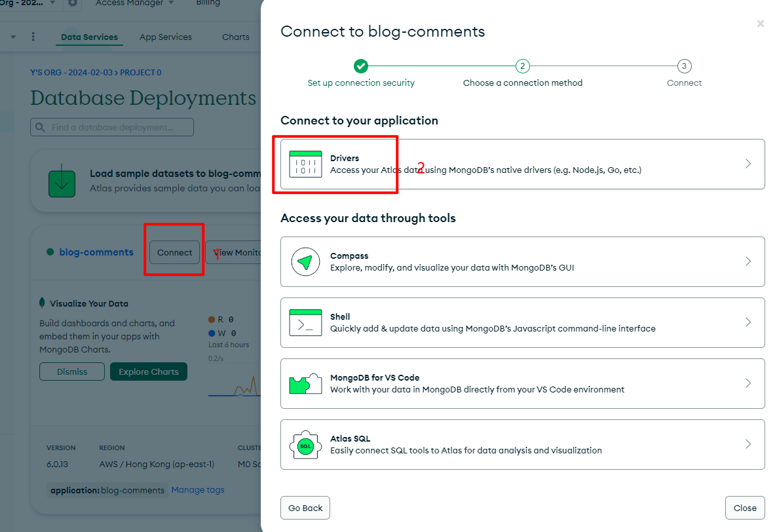The height and width of the screenshot is (532, 777).
Task: Switch to the App Services tab
Action: click(x=166, y=37)
